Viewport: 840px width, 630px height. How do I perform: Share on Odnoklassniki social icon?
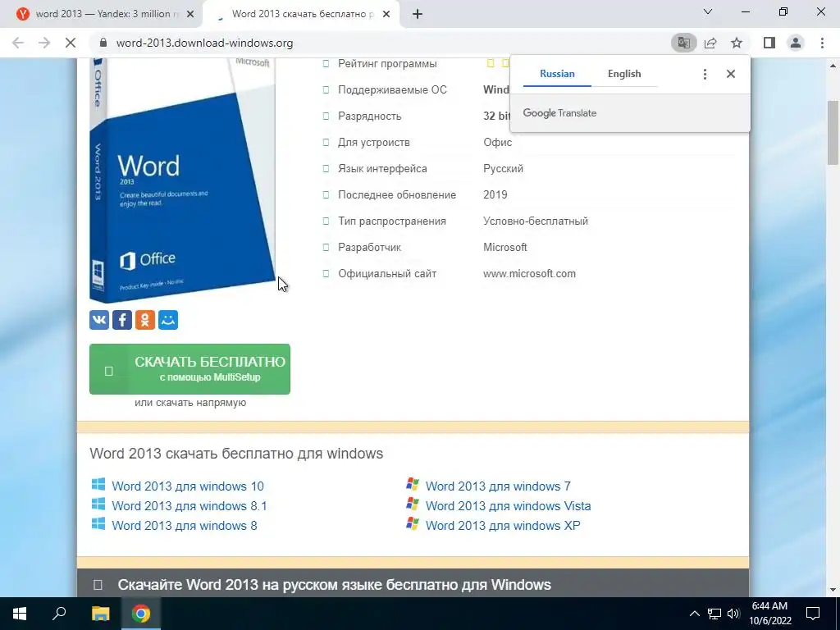tap(145, 320)
